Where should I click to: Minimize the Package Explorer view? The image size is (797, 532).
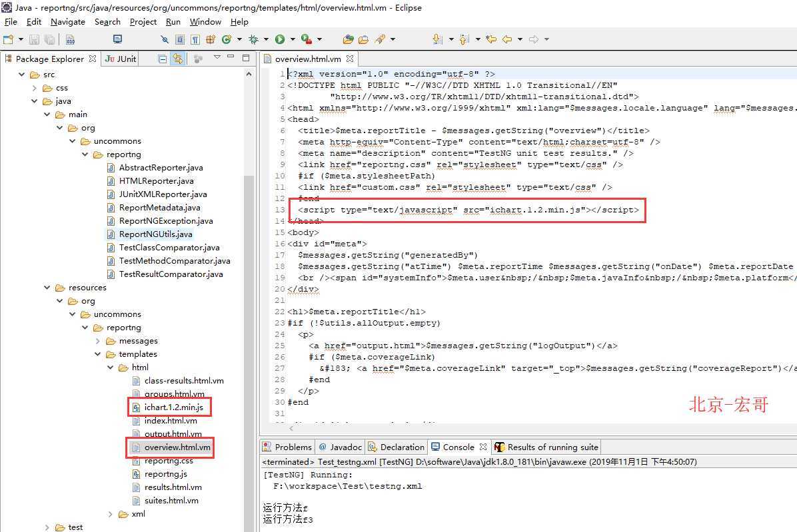tap(231, 57)
